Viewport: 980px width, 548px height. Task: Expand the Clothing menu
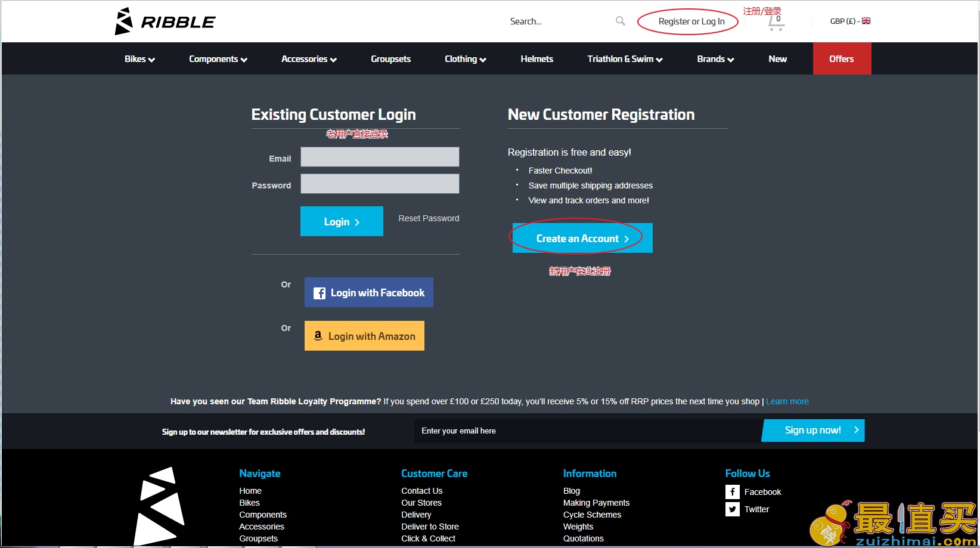pos(466,59)
